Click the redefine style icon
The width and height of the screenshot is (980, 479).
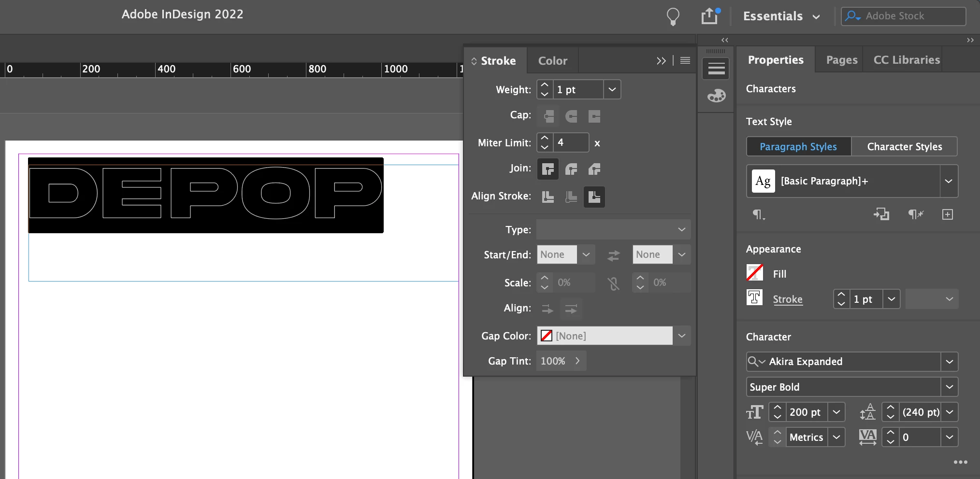click(x=881, y=214)
